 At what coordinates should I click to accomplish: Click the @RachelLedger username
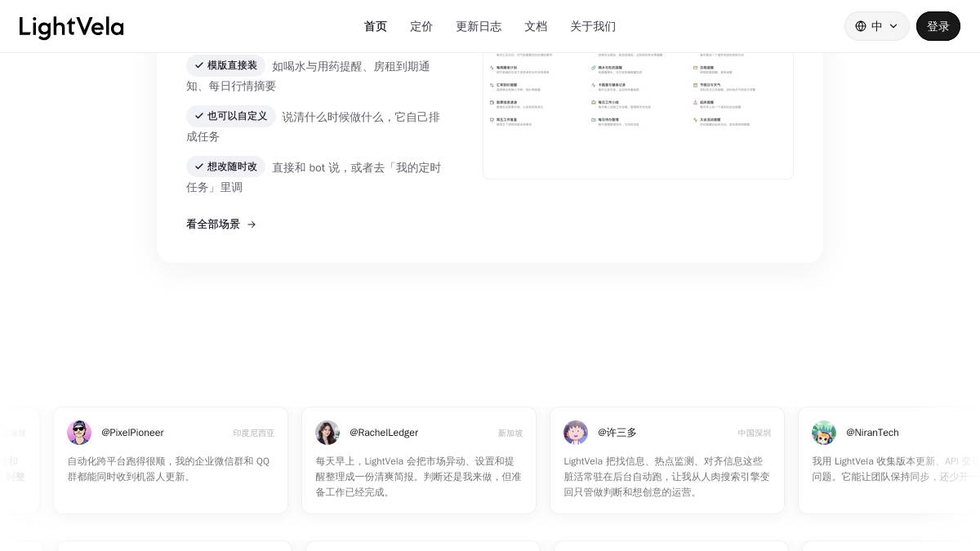[384, 433]
